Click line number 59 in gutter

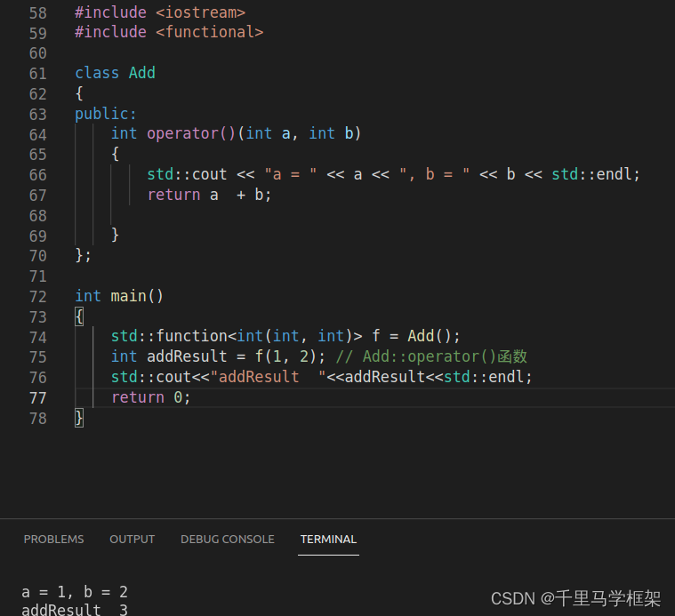tap(38, 33)
